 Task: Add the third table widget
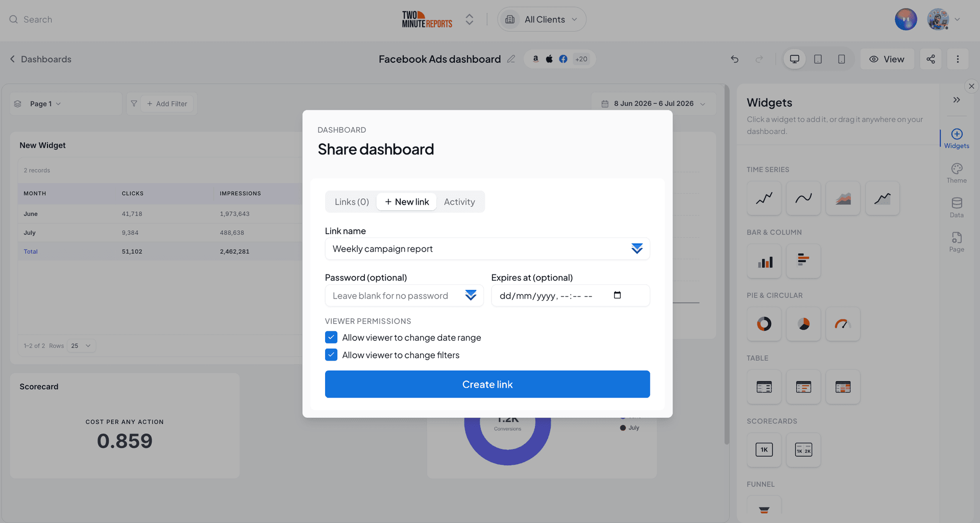click(843, 387)
